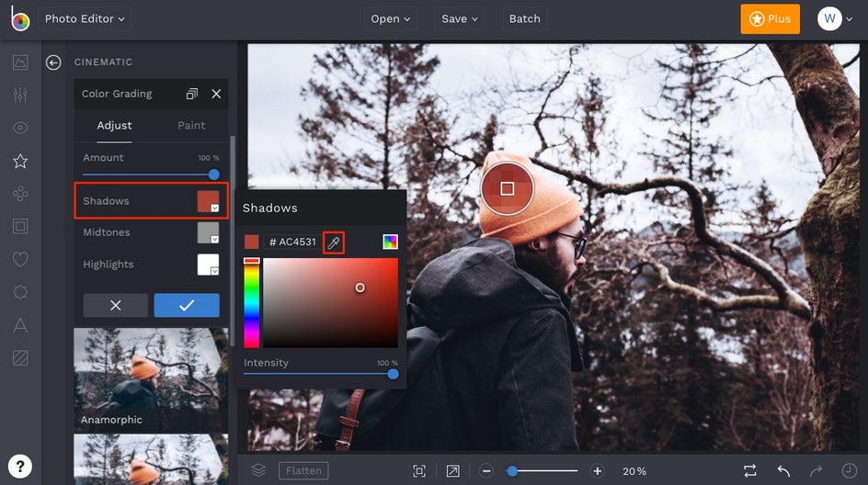This screenshot has height=485, width=868.
Task: Open the Artsy tool in sidebar
Action: click(20, 194)
